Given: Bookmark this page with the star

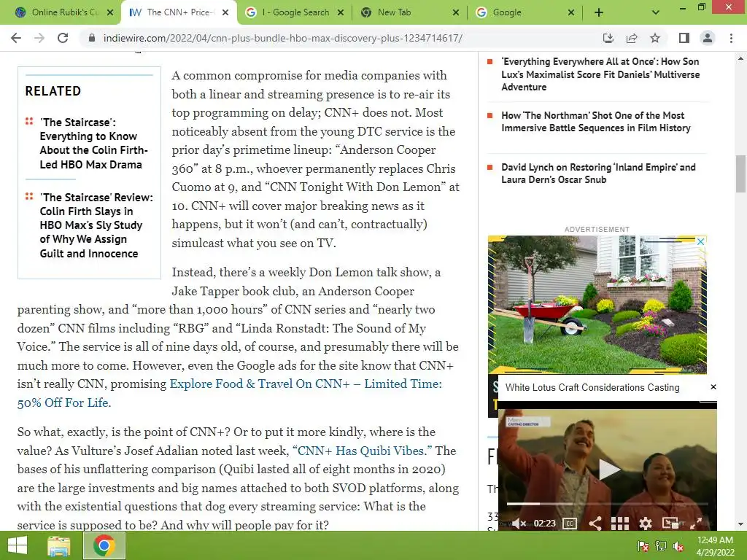Looking at the screenshot, I should (x=655, y=38).
